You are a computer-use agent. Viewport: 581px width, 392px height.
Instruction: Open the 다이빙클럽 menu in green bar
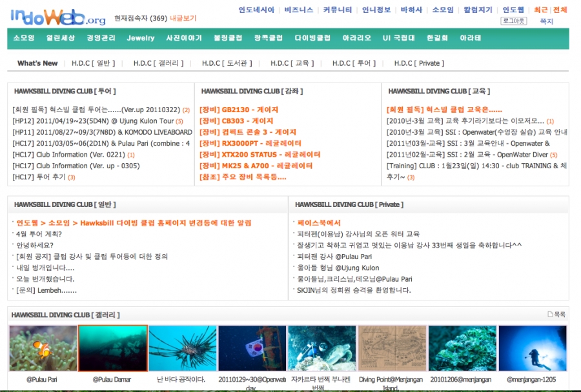[x=312, y=38]
